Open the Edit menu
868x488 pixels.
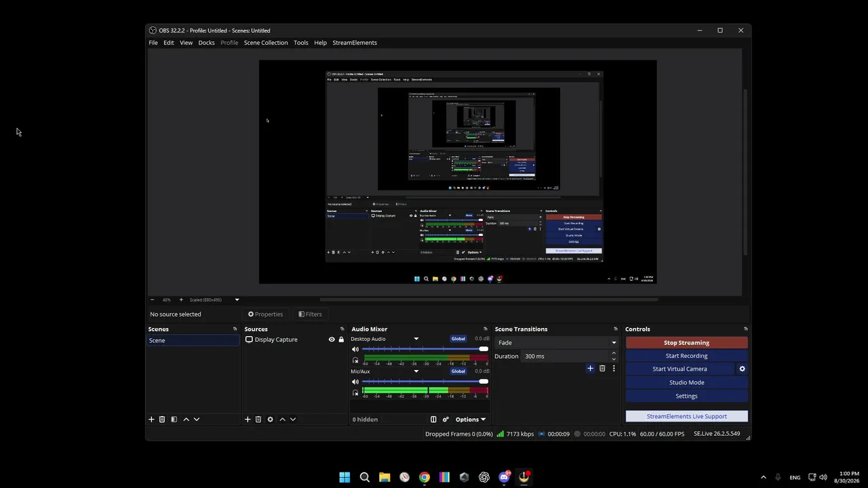(x=169, y=43)
